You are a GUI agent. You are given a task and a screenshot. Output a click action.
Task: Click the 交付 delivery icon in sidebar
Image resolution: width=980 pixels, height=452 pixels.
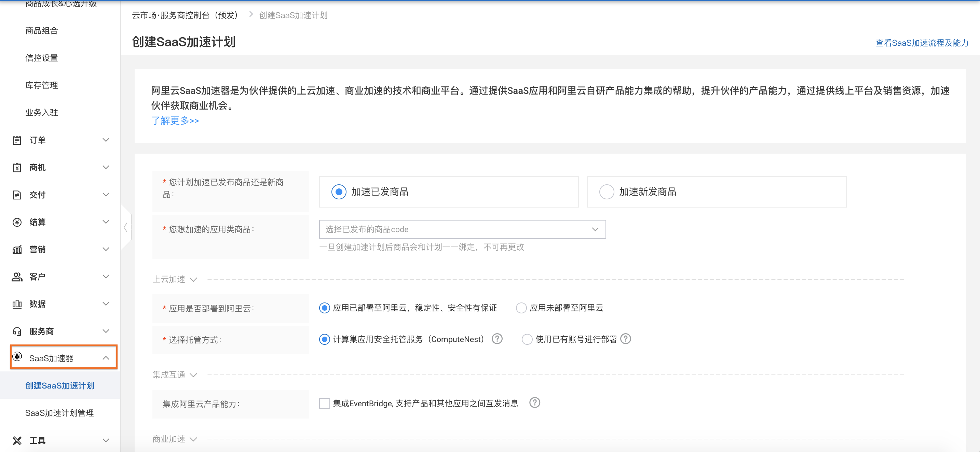[17, 195]
